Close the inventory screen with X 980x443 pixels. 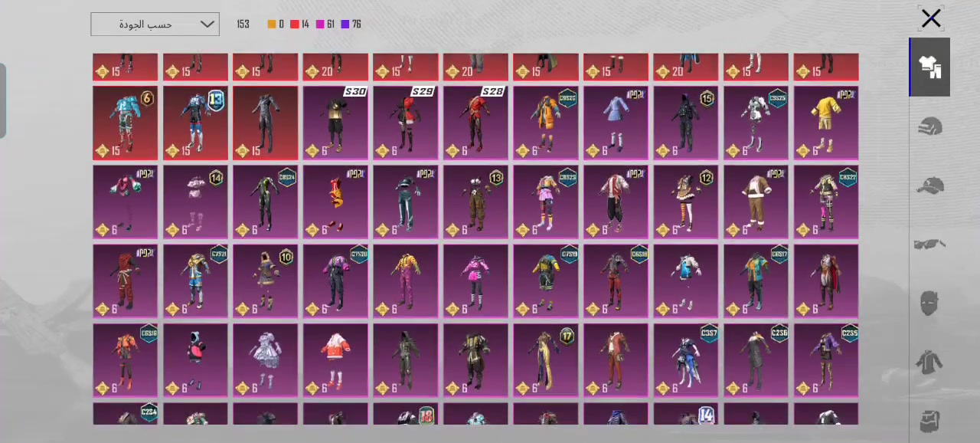pyautogui.click(x=931, y=18)
